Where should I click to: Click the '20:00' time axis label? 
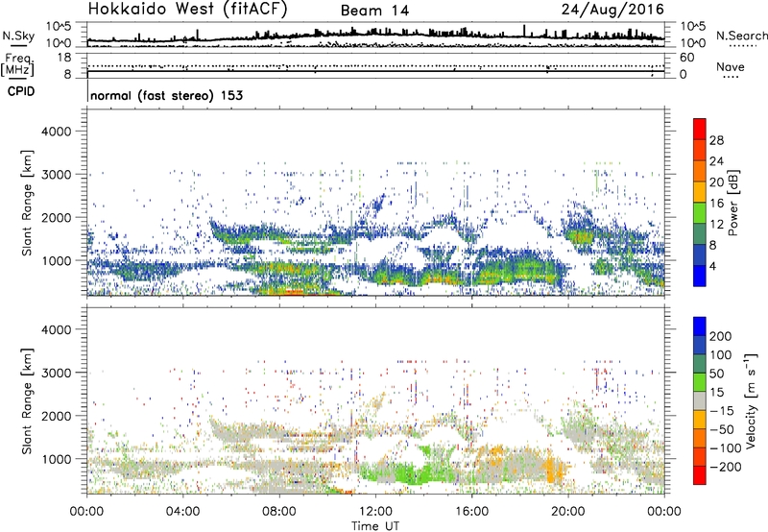[x=568, y=512]
